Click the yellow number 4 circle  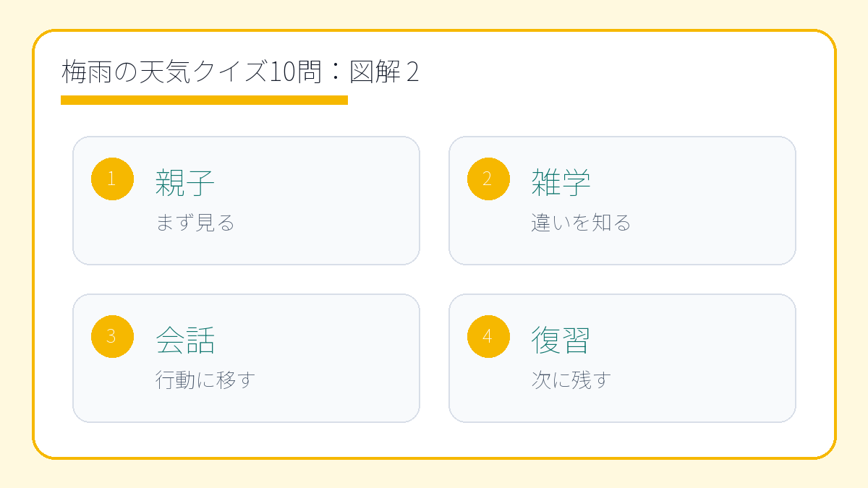click(x=488, y=336)
